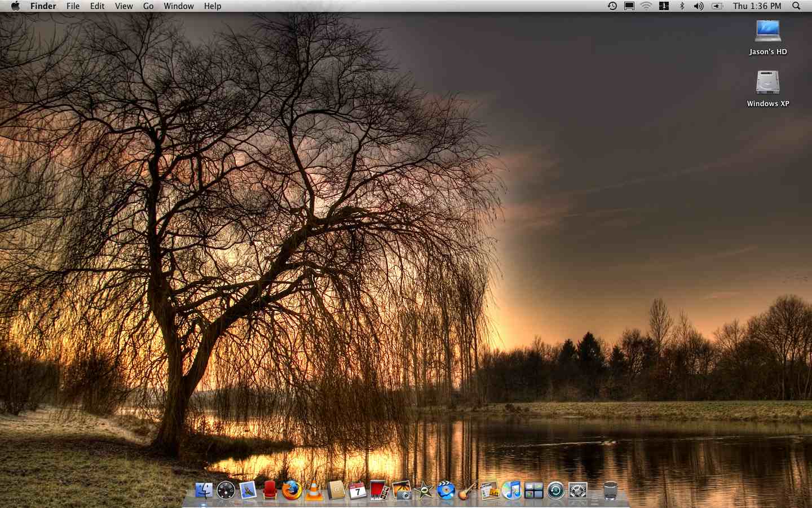Launch VLC traffic cone icon

point(314,491)
